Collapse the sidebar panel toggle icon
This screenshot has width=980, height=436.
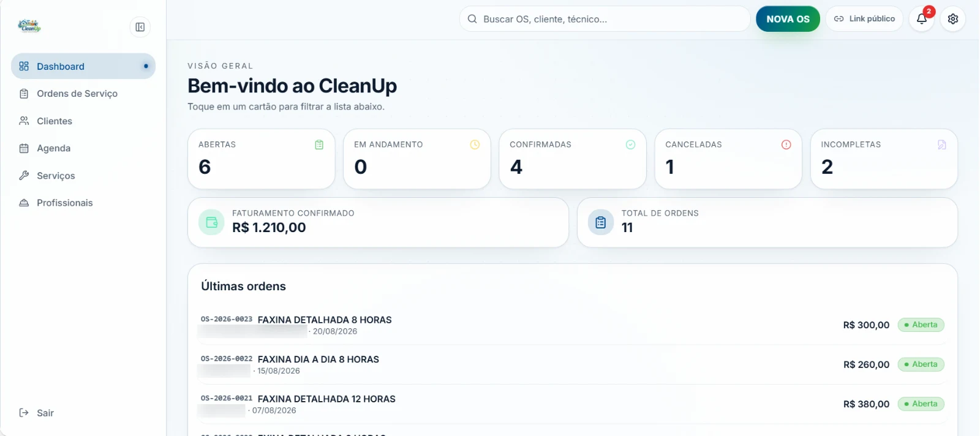click(x=140, y=27)
